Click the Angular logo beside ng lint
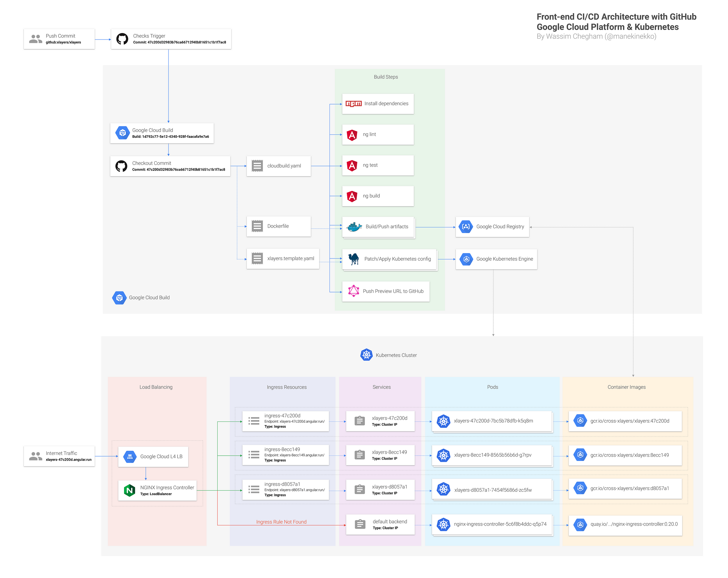728x578 pixels. 352,135
